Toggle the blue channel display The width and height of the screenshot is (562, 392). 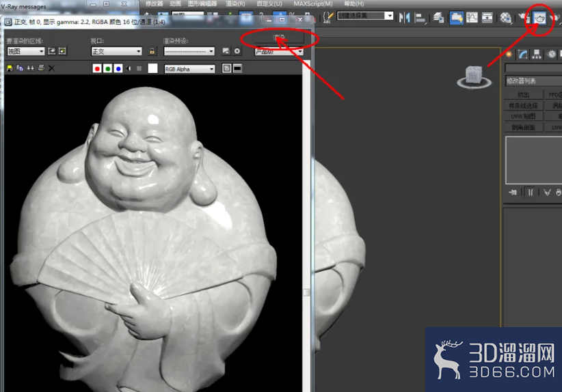[x=118, y=68]
